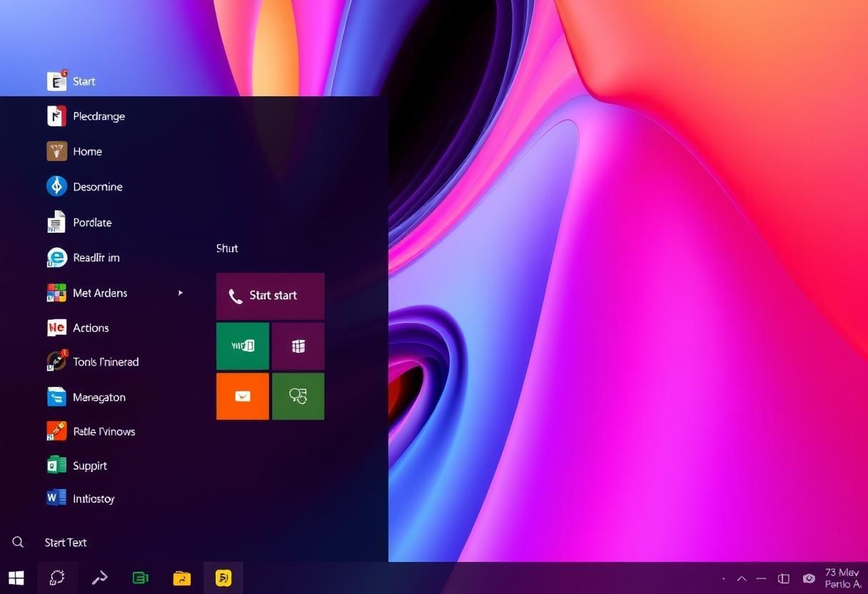Click the highlighted yellow taskbar app icon
The width and height of the screenshot is (868, 594).
point(223,578)
